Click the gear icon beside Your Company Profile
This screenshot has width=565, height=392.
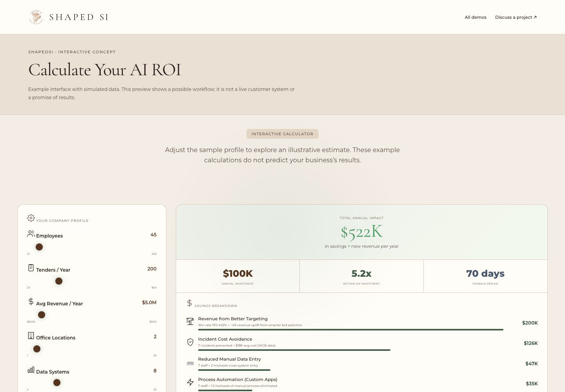pyautogui.click(x=31, y=218)
